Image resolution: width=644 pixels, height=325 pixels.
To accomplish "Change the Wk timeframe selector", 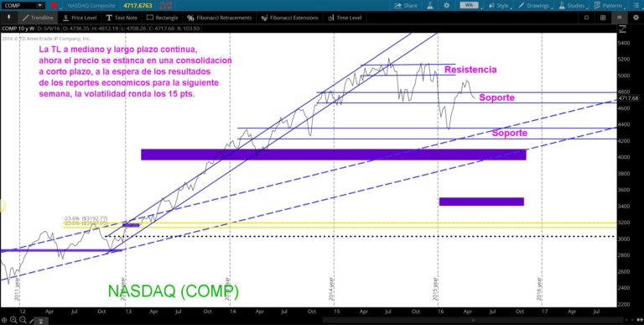I will pos(470,5).
